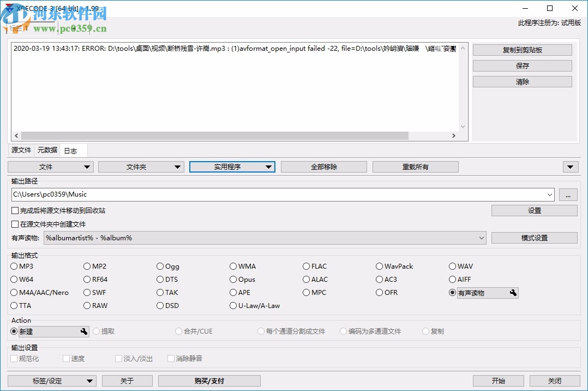588x391 pixels.
Task: Switch to the 元数据 tab
Action: [x=47, y=150]
